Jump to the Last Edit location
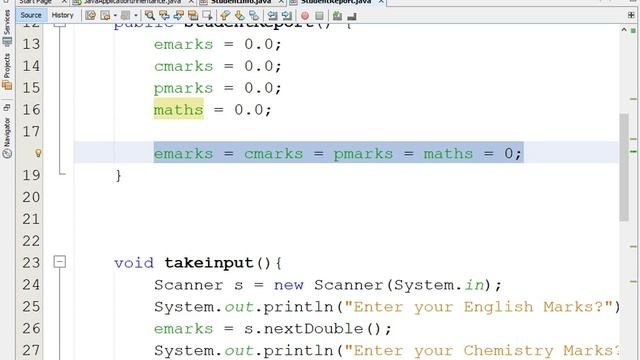 [91, 16]
